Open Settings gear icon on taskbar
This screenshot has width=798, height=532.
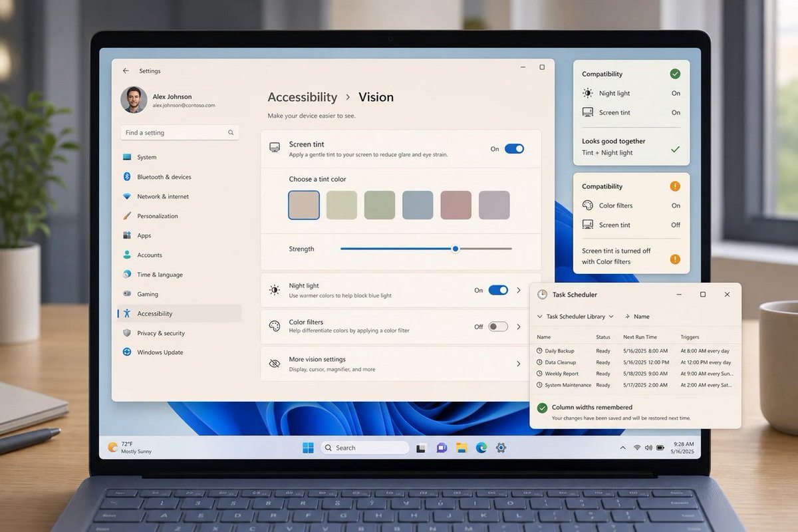(x=501, y=448)
